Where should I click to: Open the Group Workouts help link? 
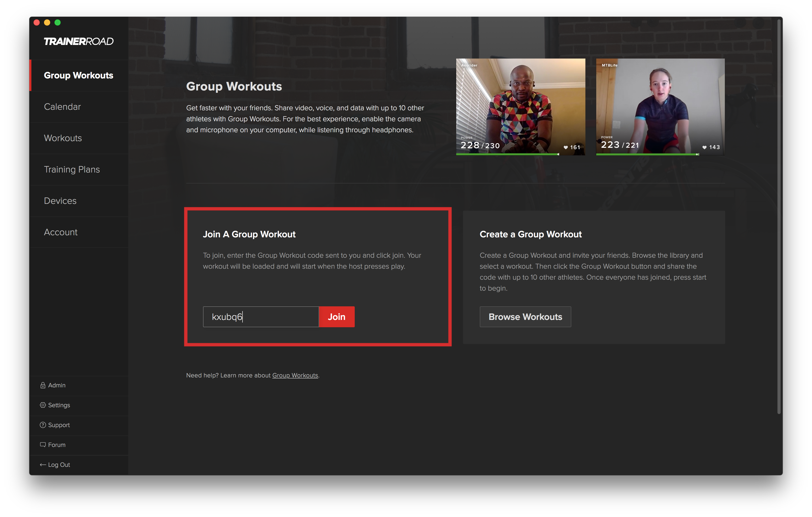(295, 375)
